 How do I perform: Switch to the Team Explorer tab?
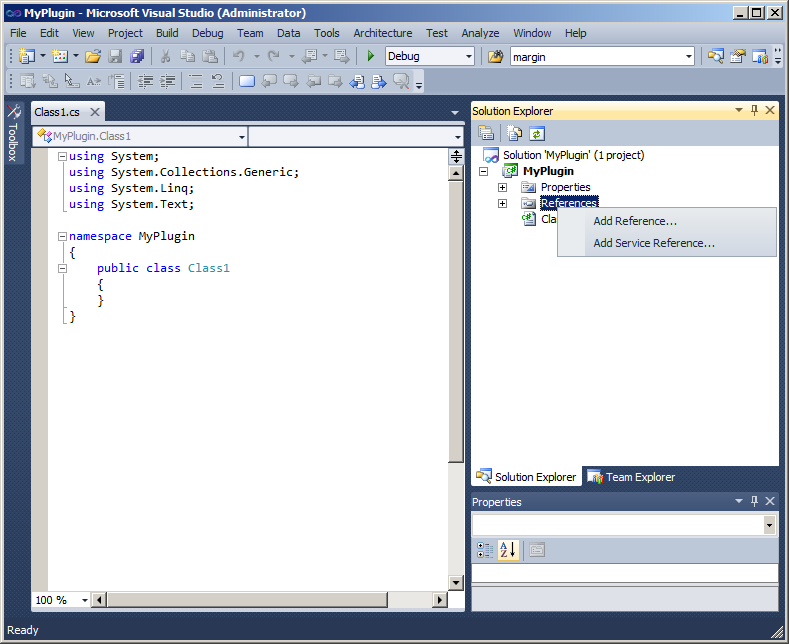pos(632,476)
